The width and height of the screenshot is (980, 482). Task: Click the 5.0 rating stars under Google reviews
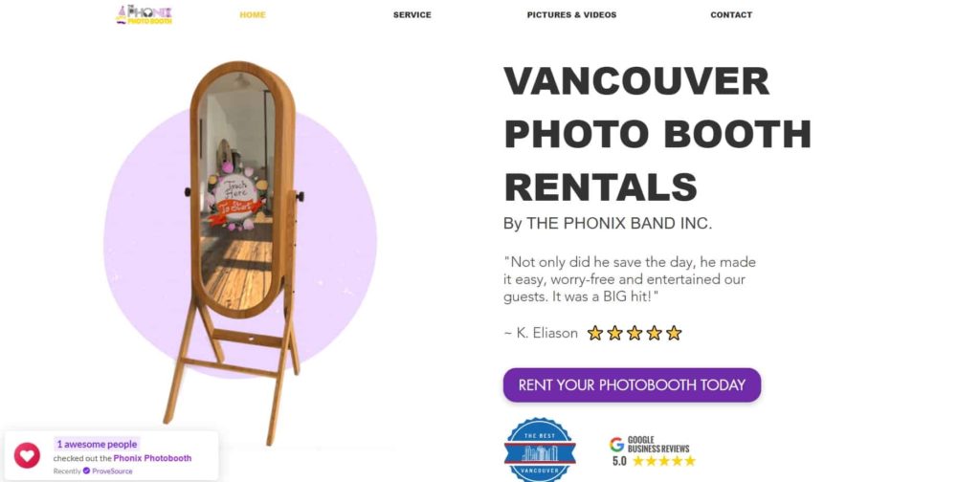click(x=664, y=461)
